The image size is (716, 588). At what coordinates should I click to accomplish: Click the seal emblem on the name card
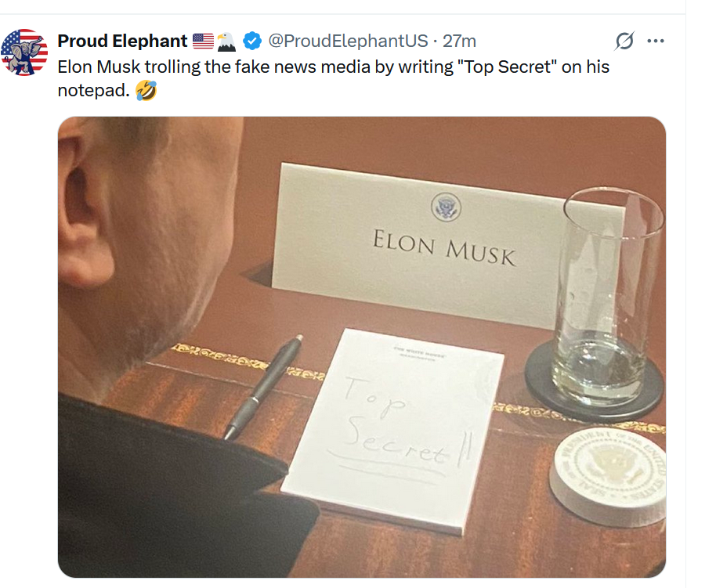[x=447, y=207]
